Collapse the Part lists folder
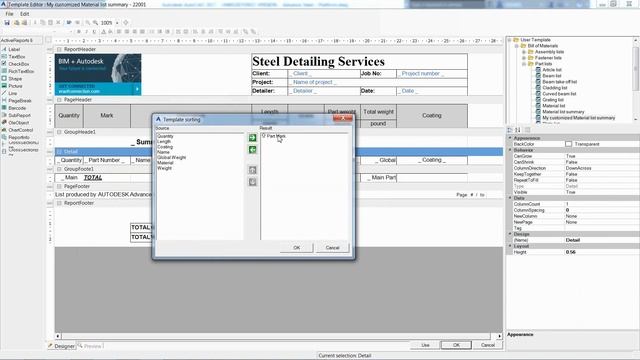 click(x=524, y=64)
